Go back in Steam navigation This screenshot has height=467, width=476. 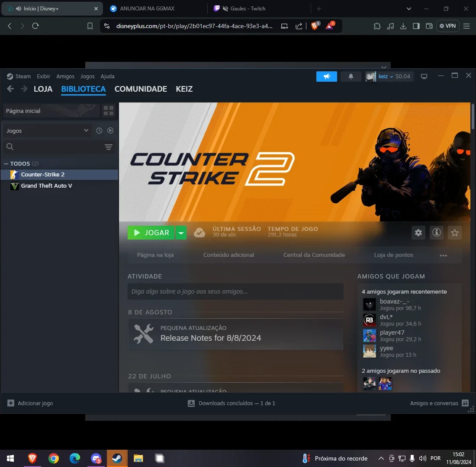coord(10,89)
